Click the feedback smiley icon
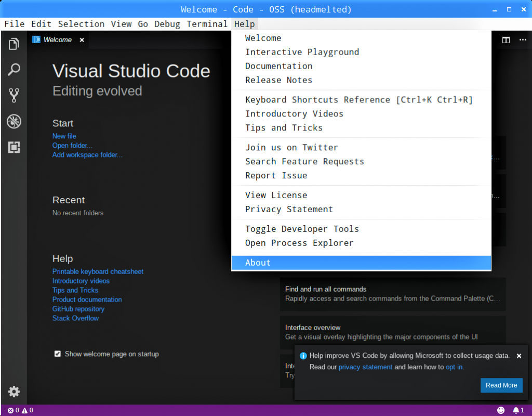The width and height of the screenshot is (532, 416). click(501, 410)
